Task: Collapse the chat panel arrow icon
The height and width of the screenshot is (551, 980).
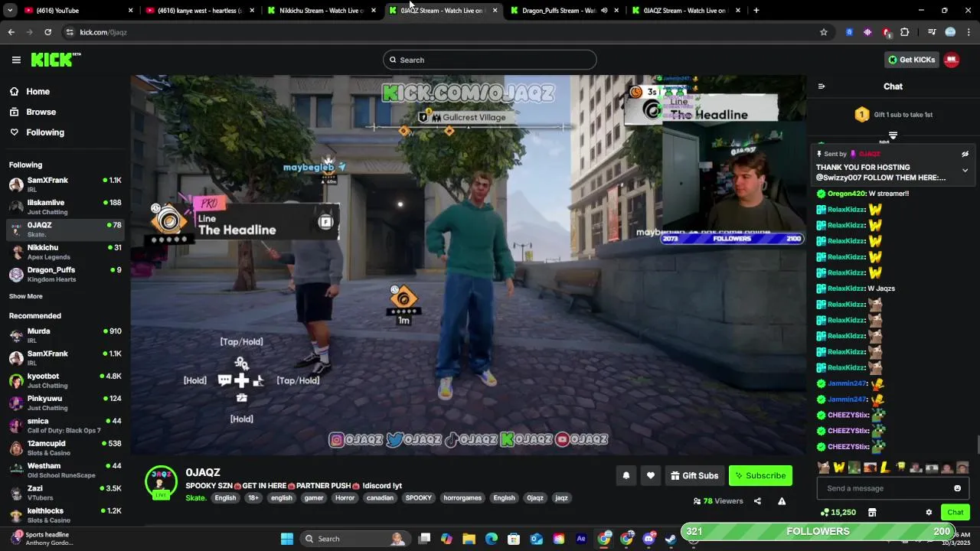Action: 822,86
